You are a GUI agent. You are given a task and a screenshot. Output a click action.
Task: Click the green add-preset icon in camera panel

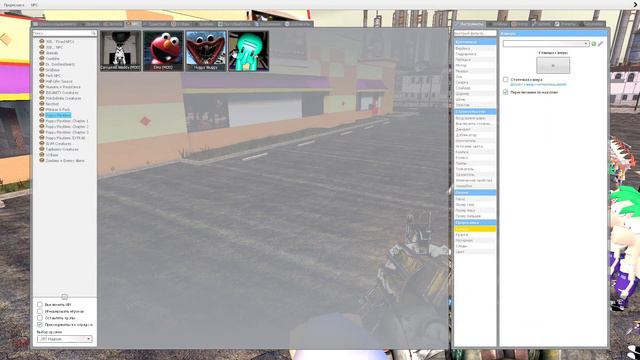594,44
